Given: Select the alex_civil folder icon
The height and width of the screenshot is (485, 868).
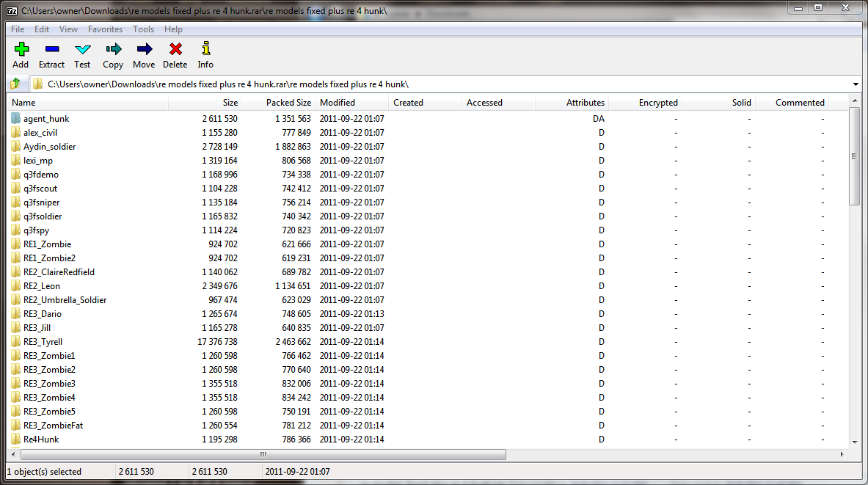Looking at the screenshot, I should pos(15,132).
